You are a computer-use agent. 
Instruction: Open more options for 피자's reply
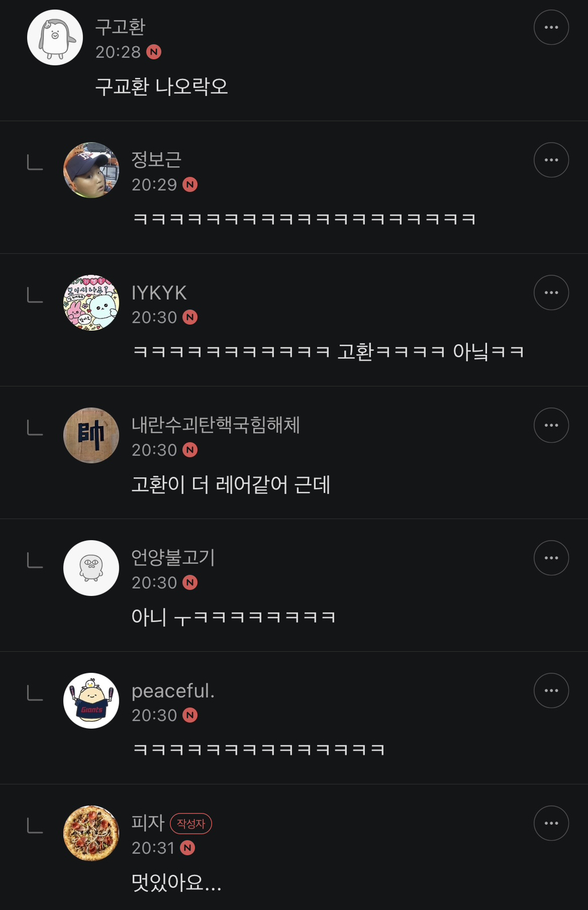tap(551, 823)
